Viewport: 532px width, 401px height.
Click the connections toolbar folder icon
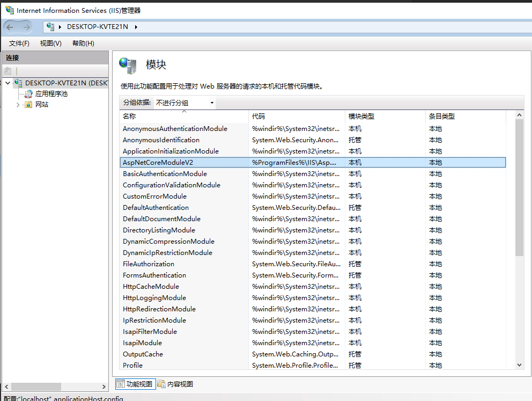click(x=8, y=71)
